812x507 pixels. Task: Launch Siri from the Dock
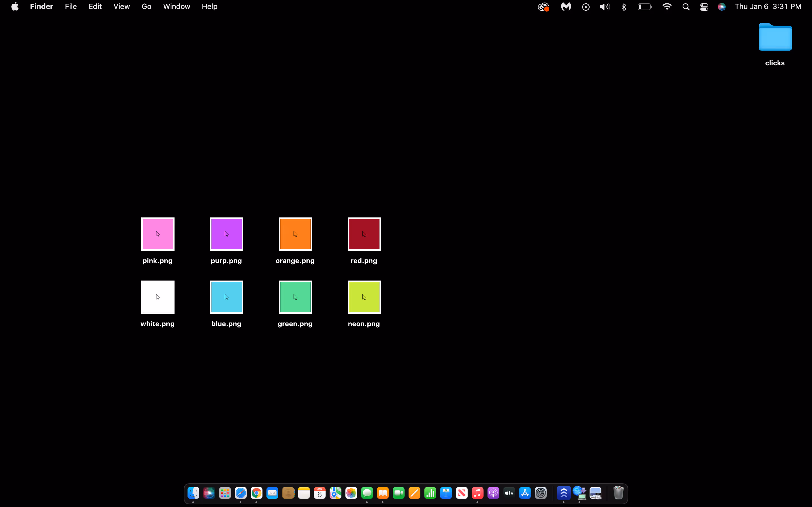click(x=209, y=493)
